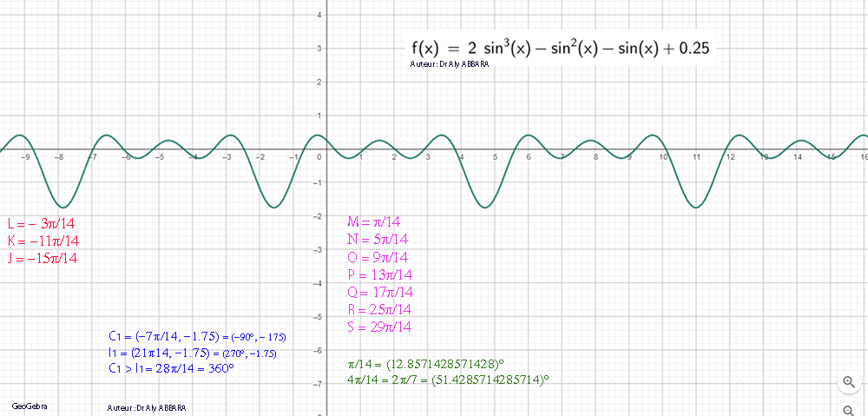Image resolution: width=868 pixels, height=416 pixels.
Task: Click the author credit below the formula
Action: coord(449,64)
